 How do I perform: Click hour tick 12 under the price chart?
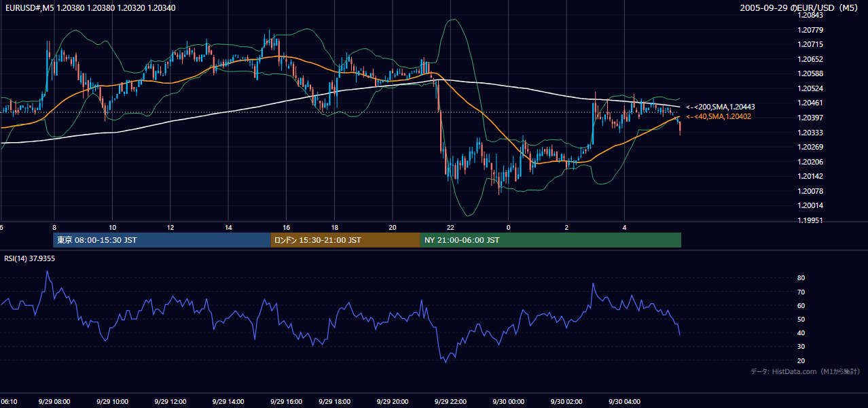click(170, 228)
